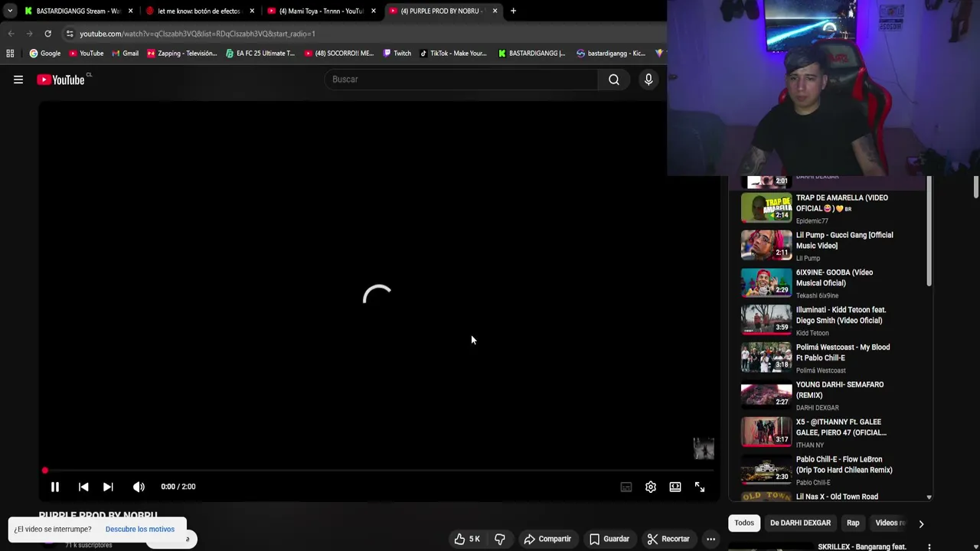Open more actions three-dot menu
This screenshot has width=980, height=551.
point(710,539)
